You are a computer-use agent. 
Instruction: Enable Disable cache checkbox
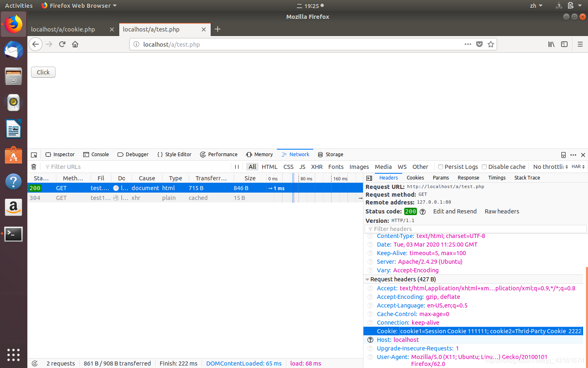point(484,167)
